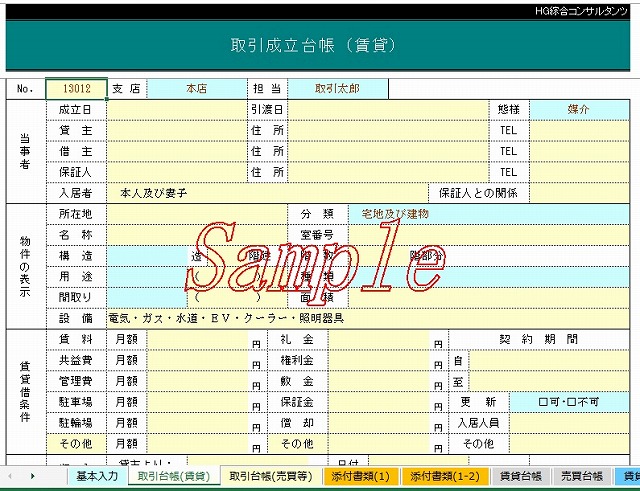Viewport: 640px width, 491px height.
Task: Open the 基本入力 sheet tab
Action: click(x=97, y=477)
